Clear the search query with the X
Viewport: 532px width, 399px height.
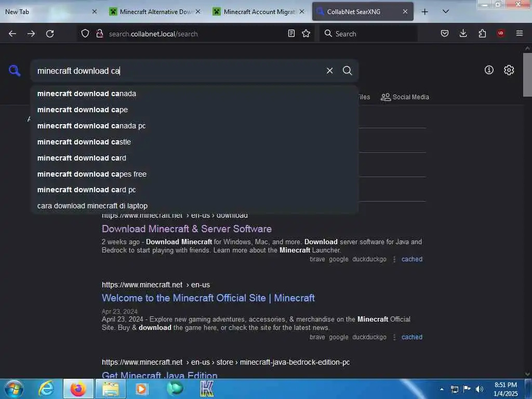329,71
